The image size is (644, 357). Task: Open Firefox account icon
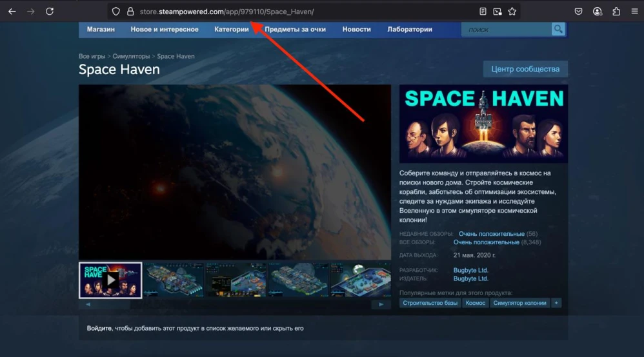point(597,12)
